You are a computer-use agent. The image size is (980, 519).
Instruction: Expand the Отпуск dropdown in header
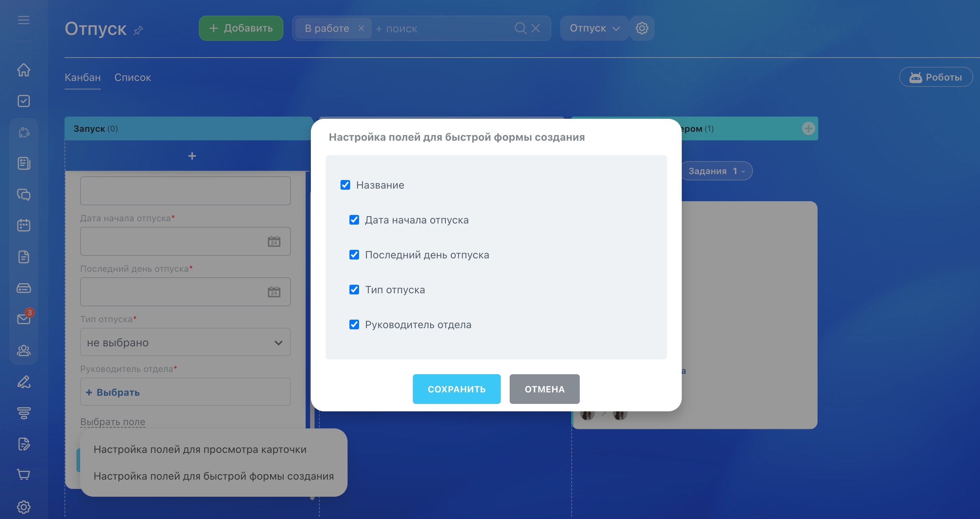tap(594, 28)
